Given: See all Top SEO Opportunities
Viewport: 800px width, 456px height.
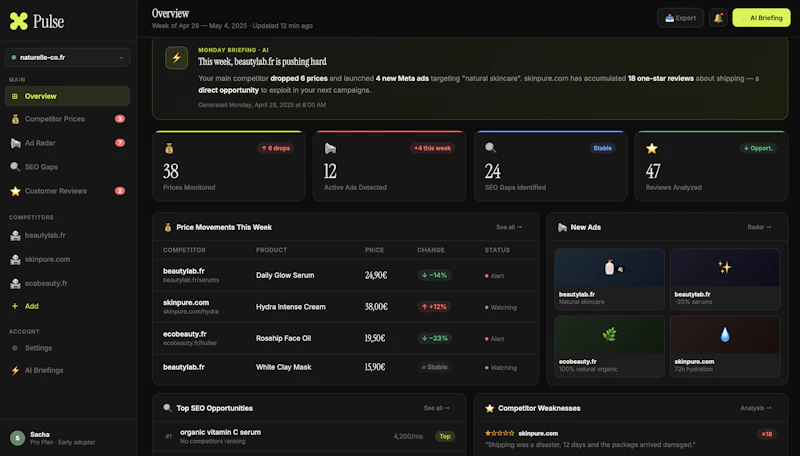Looking at the screenshot, I should pyautogui.click(x=436, y=408).
